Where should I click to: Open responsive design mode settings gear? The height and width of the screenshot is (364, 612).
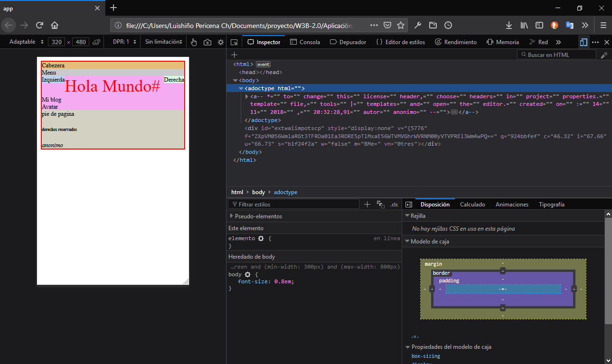[x=220, y=42]
